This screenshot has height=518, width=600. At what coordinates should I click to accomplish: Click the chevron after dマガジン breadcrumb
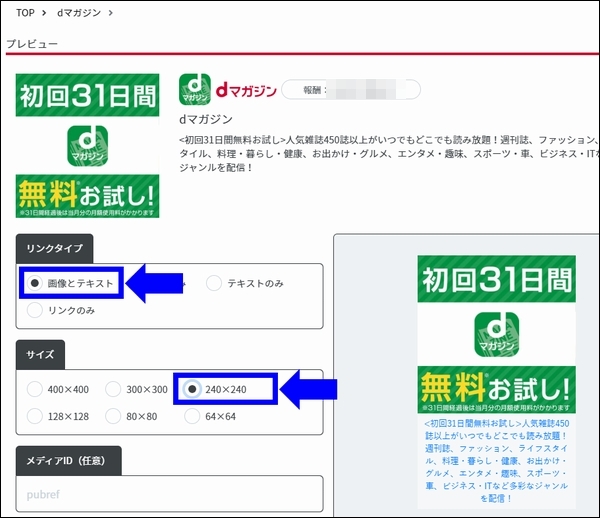pos(111,13)
